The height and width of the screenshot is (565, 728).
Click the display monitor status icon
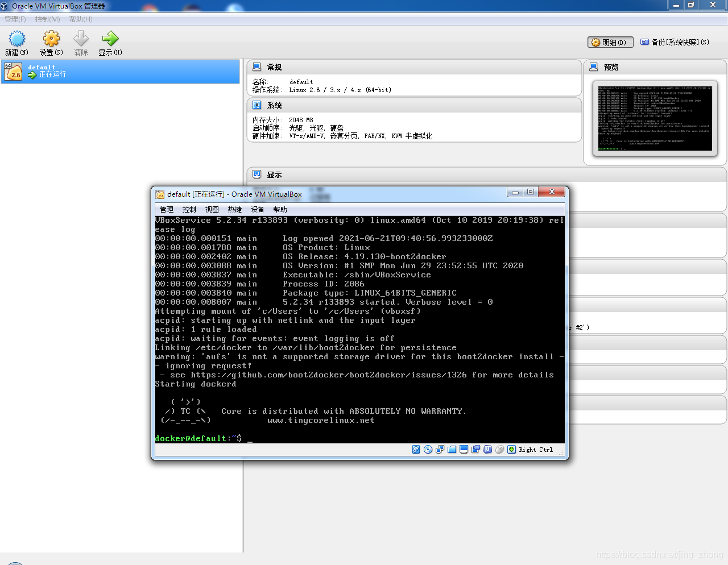[x=464, y=450]
